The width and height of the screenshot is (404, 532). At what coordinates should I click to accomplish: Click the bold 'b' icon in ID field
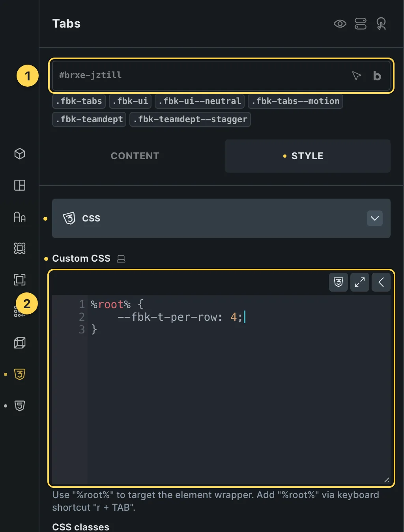coord(377,76)
